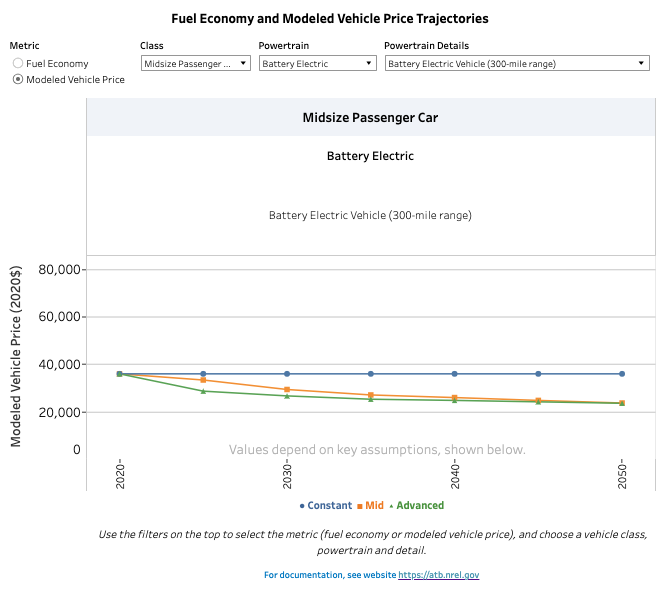Open the atb.nrel.gov documentation link

point(440,575)
